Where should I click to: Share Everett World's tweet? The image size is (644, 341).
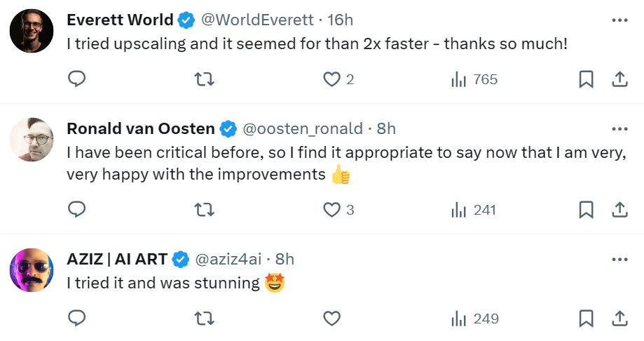coord(619,79)
